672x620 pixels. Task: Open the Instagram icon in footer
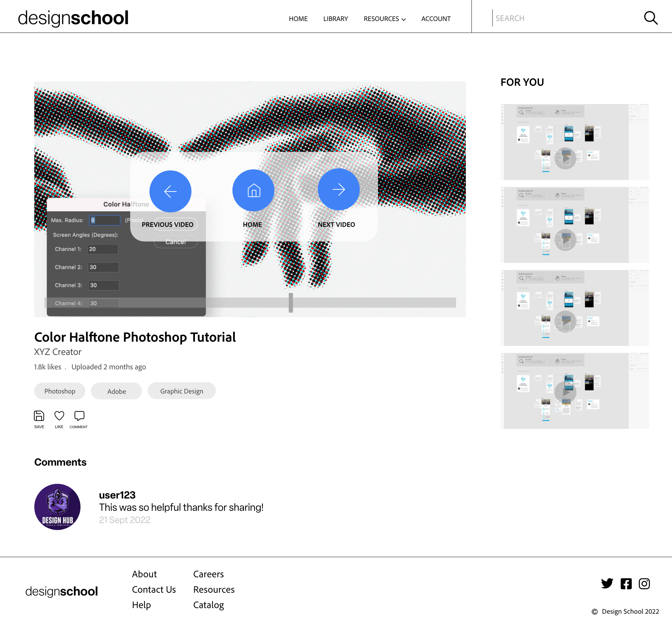[x=644, y=584]
